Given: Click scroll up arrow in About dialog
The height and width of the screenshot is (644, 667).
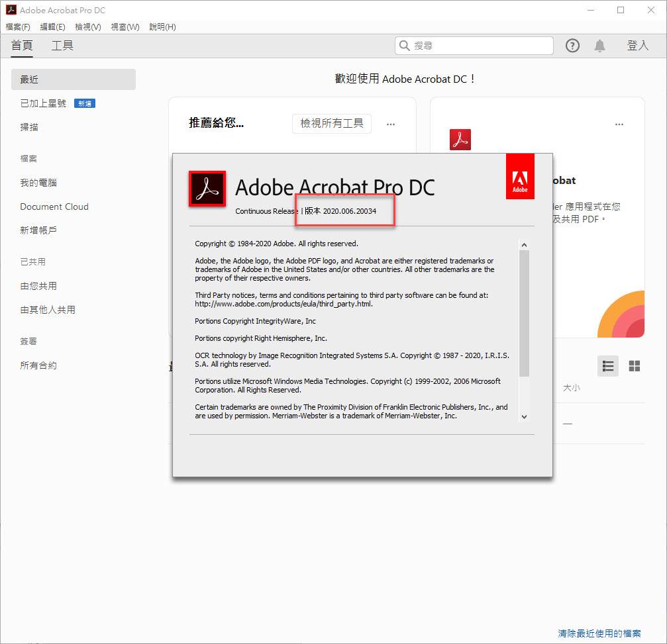Looking at the screenshot, I should (524, 245).
